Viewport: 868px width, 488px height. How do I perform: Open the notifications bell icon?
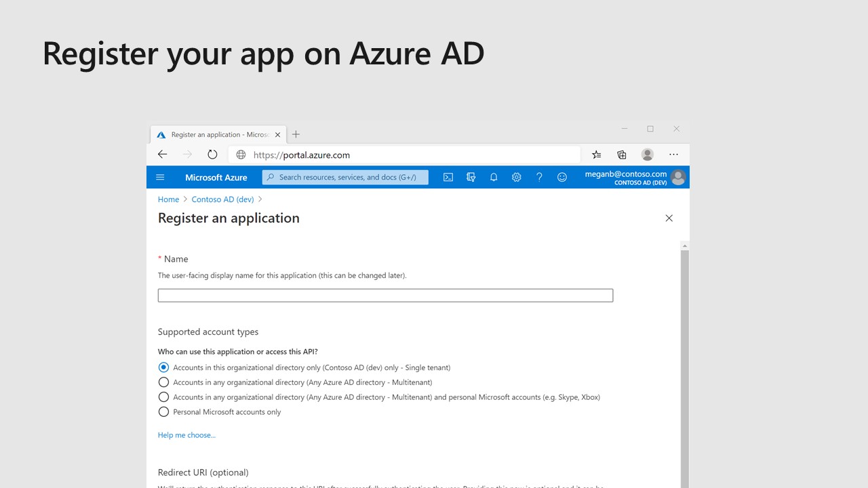pyautogui.click(x=494, y=178)
